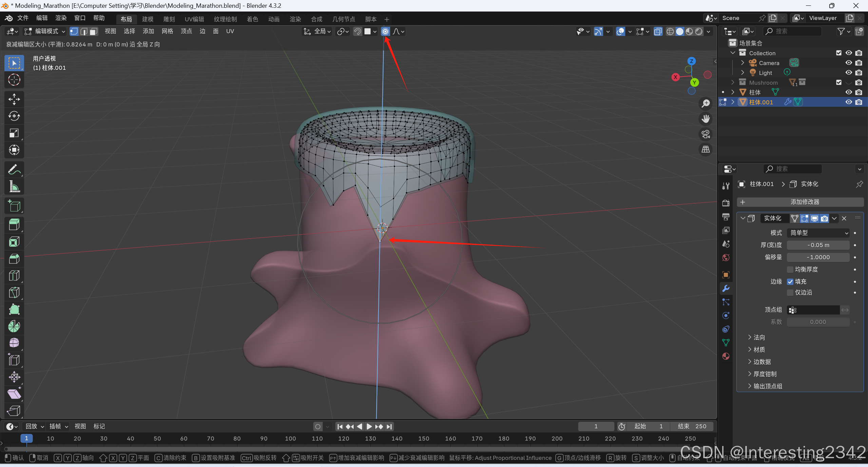Switch to the 雕刻 workspace tab

click(x=169, y=19)
